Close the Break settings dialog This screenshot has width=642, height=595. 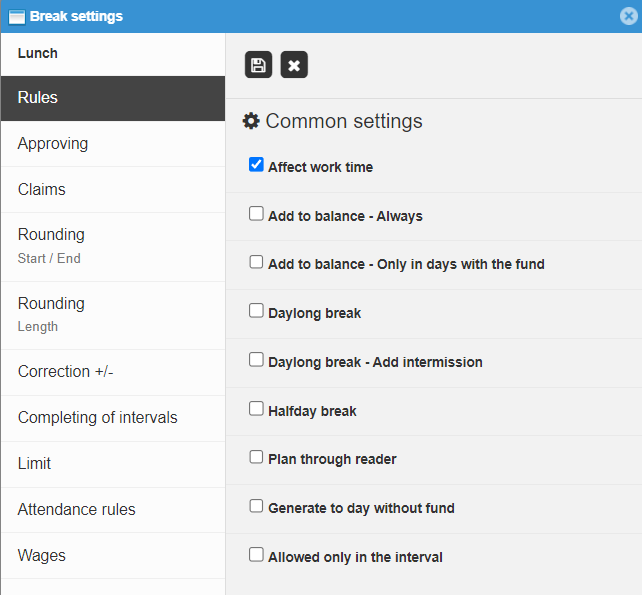pyautogui.click(x=628, y=16)
